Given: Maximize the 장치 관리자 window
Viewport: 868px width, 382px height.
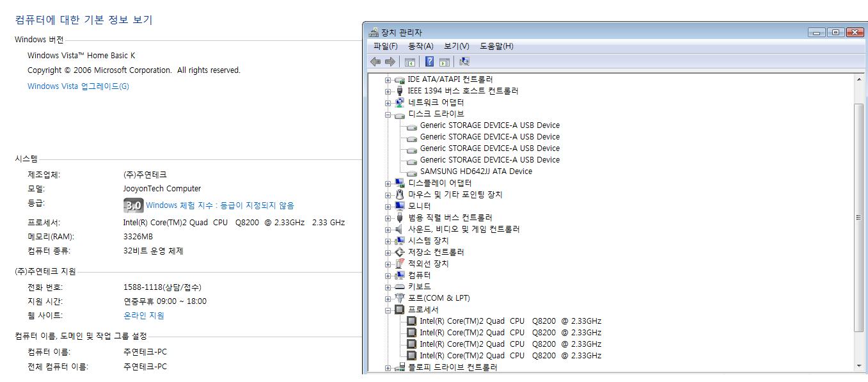Looking at the screenshot, I should (835, 33).
